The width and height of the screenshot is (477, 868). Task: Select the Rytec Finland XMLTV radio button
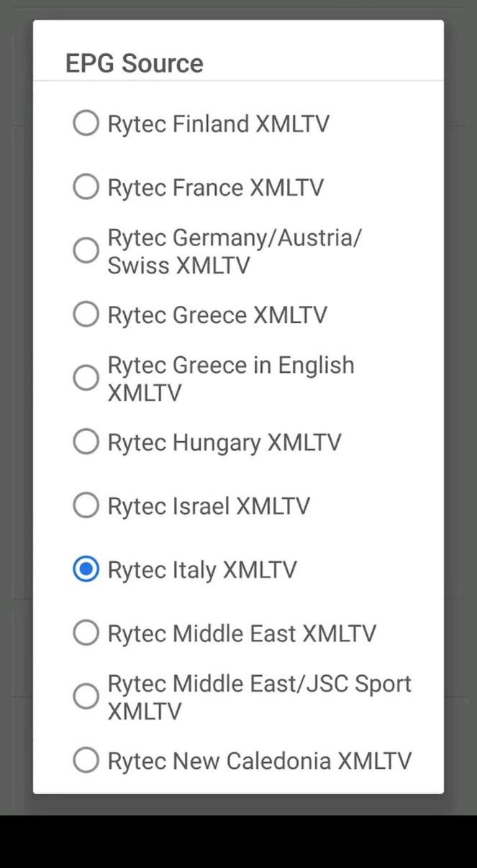(x=86, y=123)
